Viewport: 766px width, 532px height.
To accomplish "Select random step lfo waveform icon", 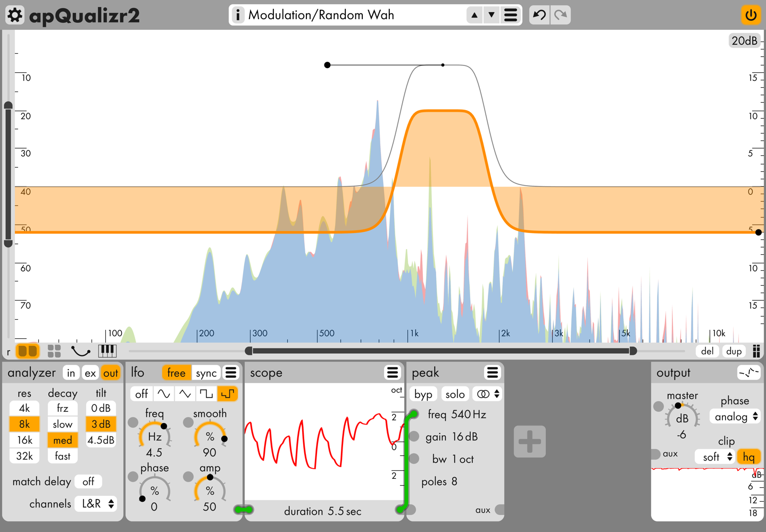I will tap(228, 394).
